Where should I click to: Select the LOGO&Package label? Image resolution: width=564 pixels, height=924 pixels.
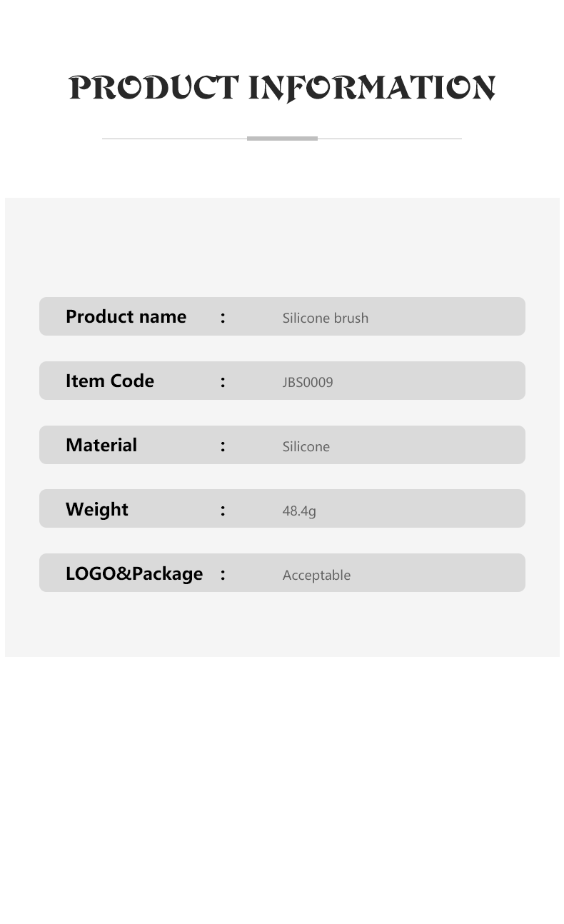click(134, 573)
